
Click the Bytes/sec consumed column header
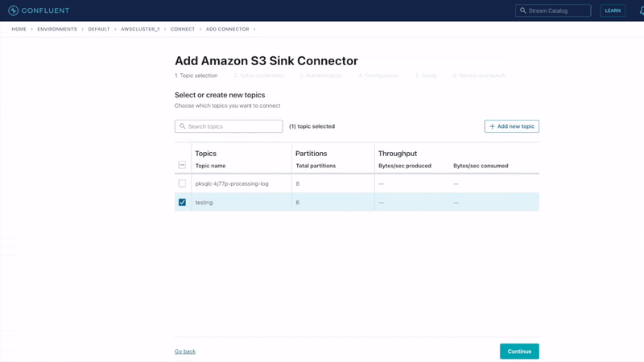481,166
